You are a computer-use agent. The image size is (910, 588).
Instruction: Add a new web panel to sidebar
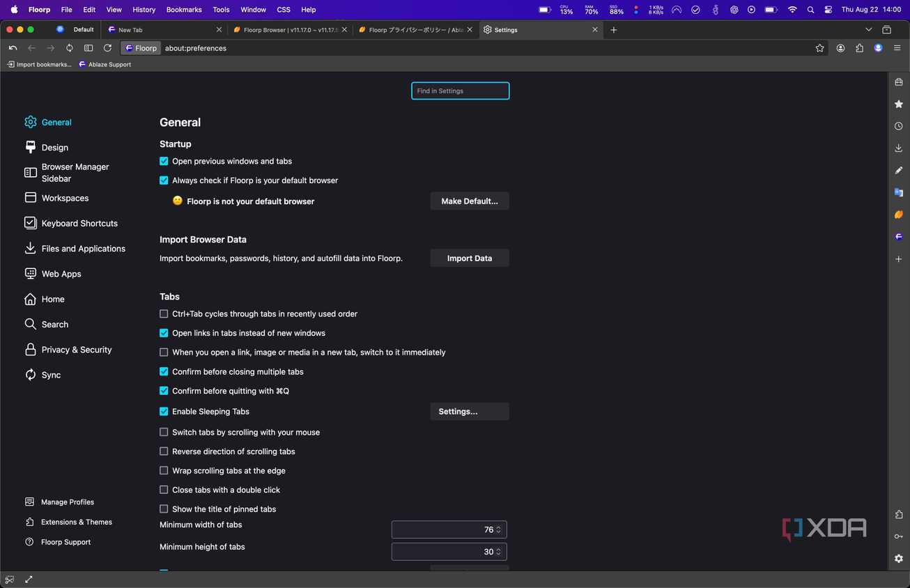(899, 259)
